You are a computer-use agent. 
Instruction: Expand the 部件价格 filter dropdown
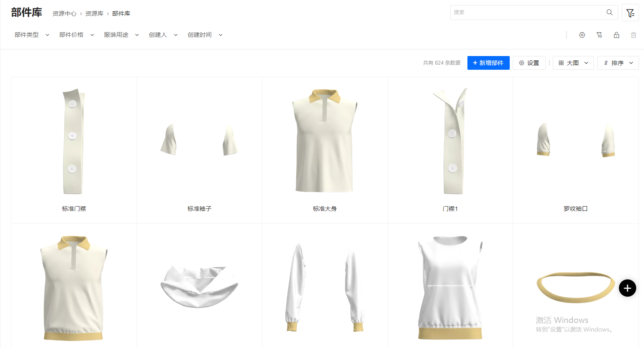coord(77,35)
